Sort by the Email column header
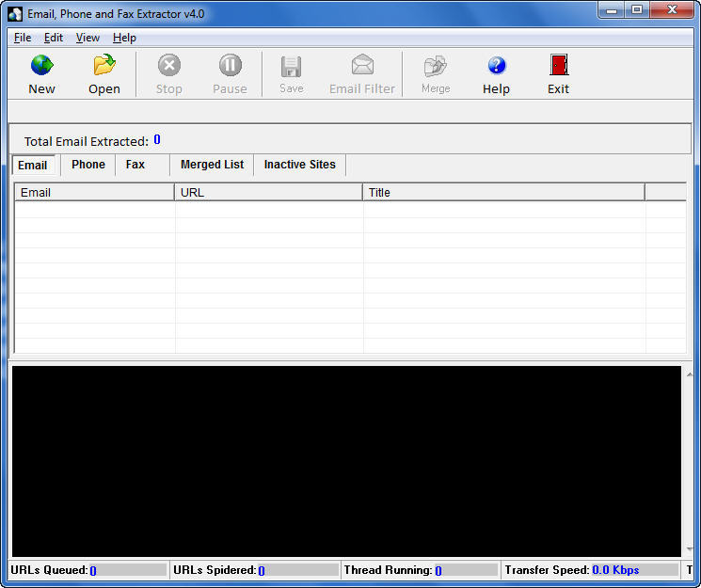This screenshot has height=588, width=701. tap(94, 192)
